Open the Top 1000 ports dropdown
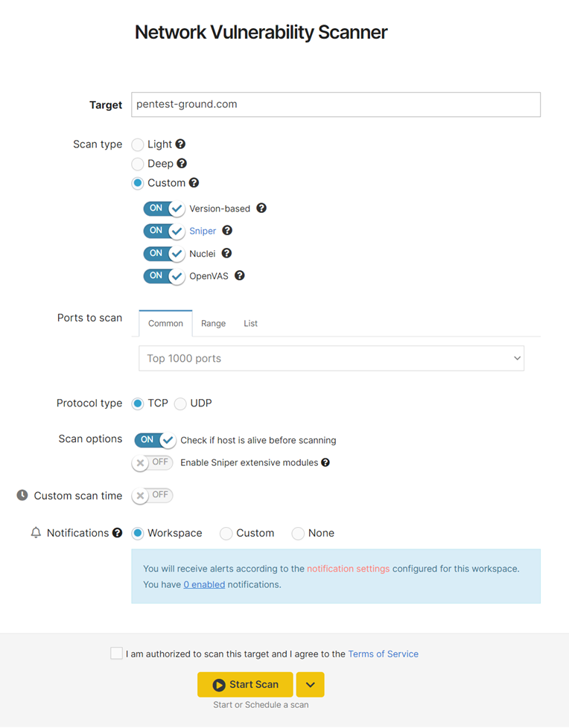569x728 pixels. click(x=331, y=358)
